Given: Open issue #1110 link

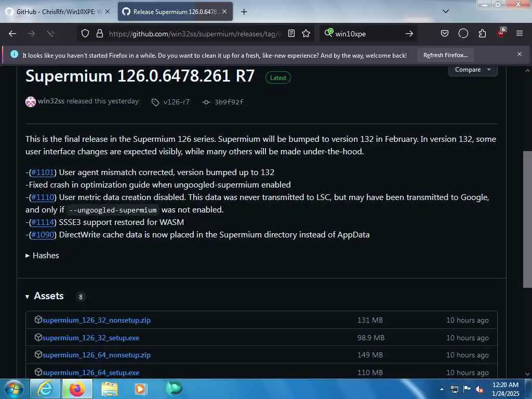Looking at the screenshot, I should pos(43,197).
